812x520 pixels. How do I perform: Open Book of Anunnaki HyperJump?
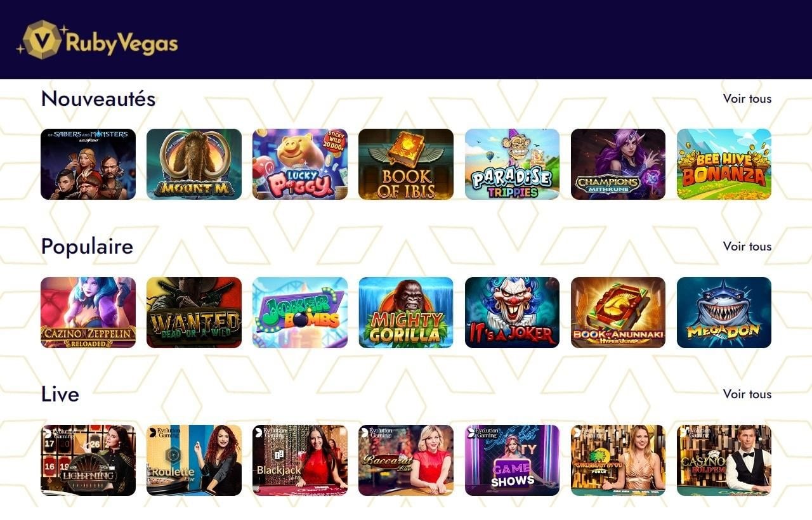click(618, 313)
